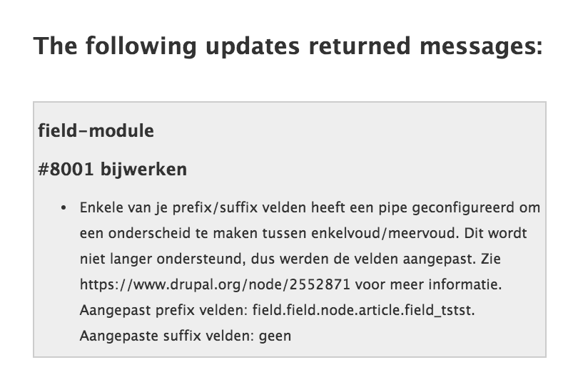Click the bullet point before "Enkele"
578x392 pixels.
coord(64,208)
